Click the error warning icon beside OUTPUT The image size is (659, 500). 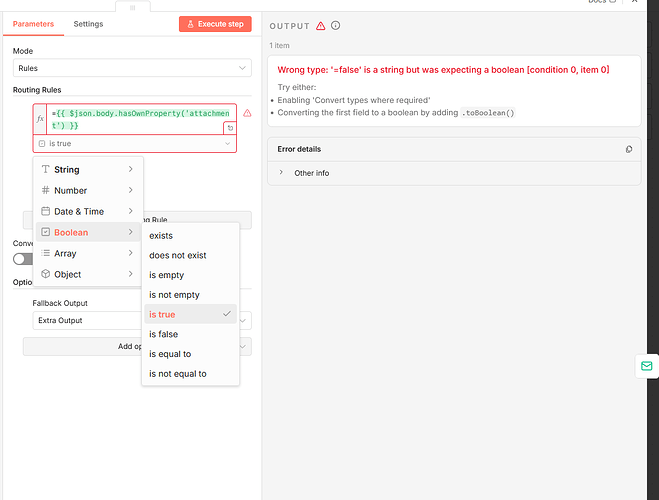coord(320,25)
